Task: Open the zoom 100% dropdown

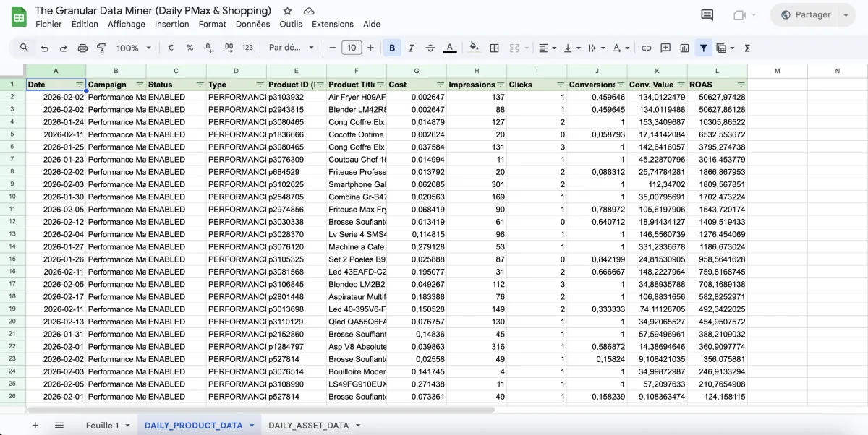Action: tap(134, 48)
